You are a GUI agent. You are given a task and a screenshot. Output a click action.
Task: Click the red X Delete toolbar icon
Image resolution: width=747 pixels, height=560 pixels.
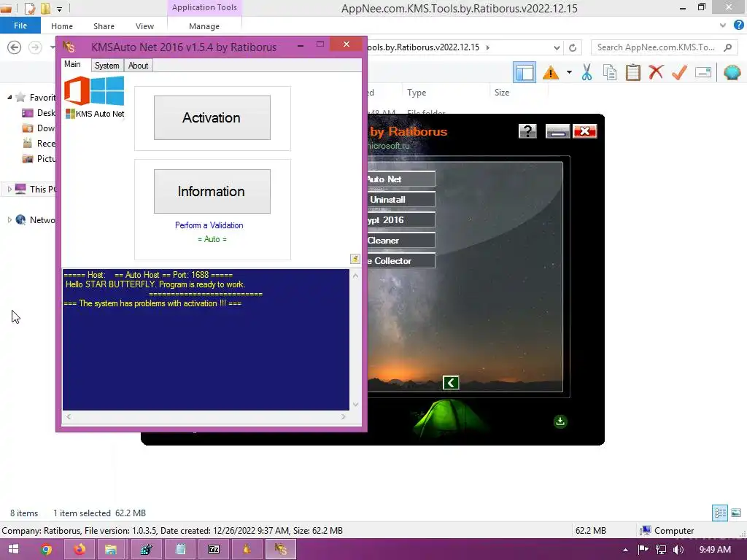[656, 72]
